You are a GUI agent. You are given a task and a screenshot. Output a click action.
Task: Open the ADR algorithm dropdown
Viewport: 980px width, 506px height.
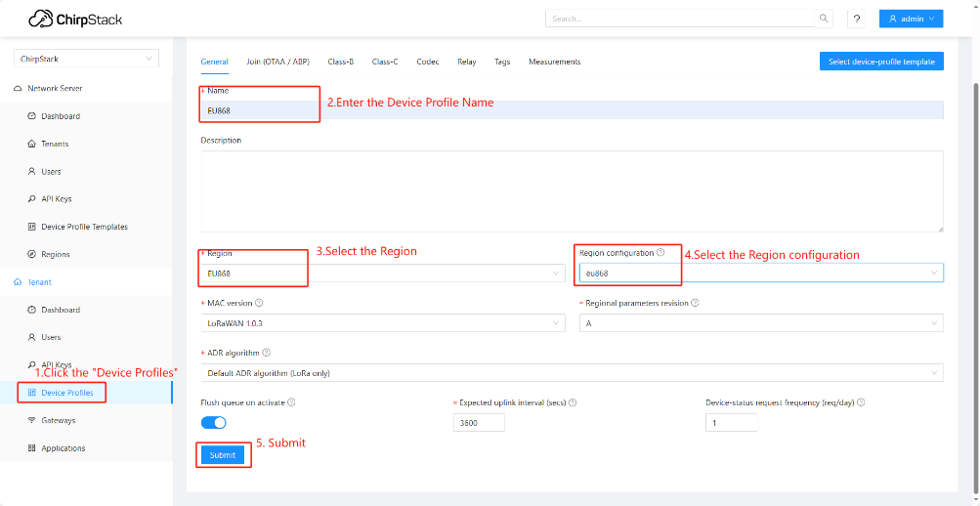[573, 373]
